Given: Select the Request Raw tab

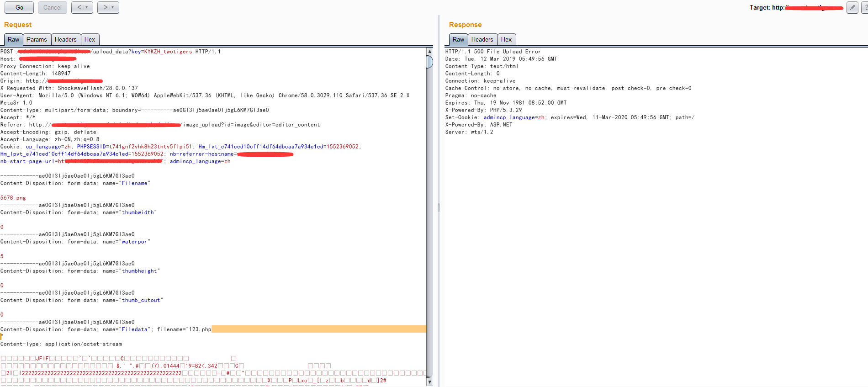Looking at the screenshot, I should 13,40.
